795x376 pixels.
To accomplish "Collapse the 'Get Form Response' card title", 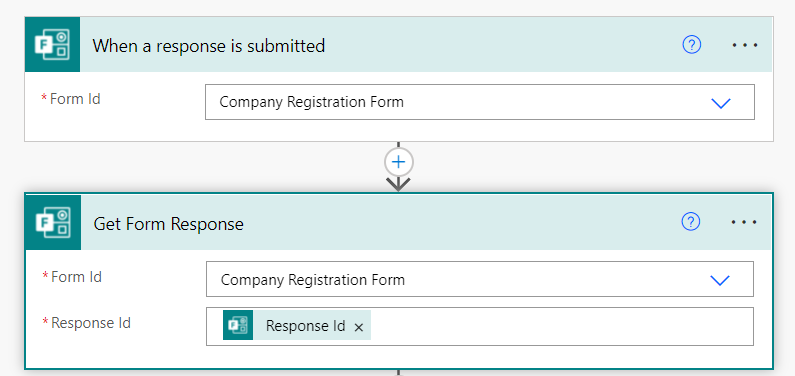I will point(168,223).
